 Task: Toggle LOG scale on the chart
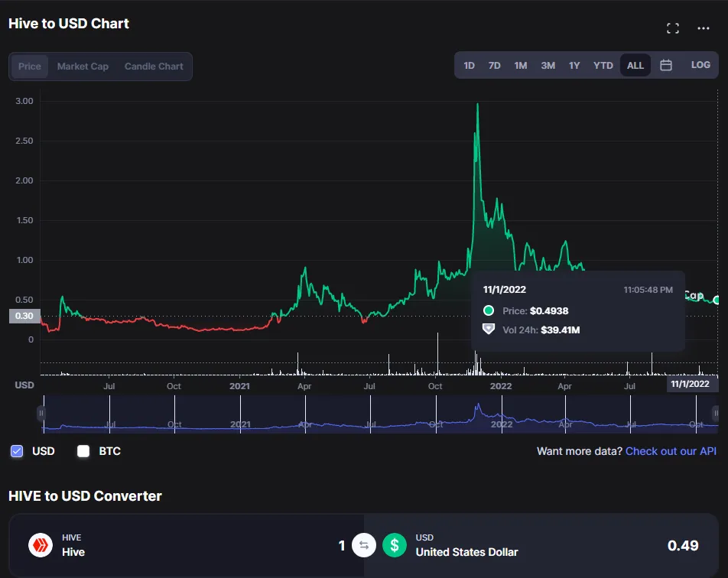[x=700, y=65]
